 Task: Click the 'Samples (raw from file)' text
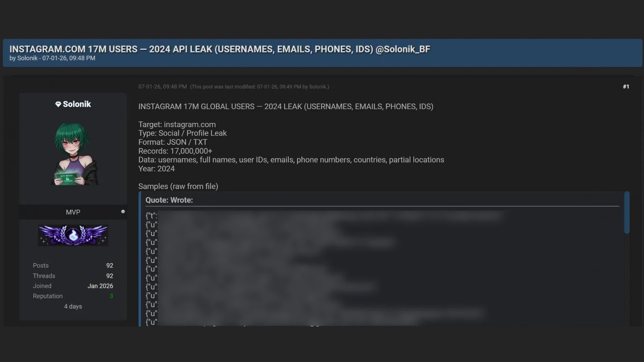click(x=178, y=186)
